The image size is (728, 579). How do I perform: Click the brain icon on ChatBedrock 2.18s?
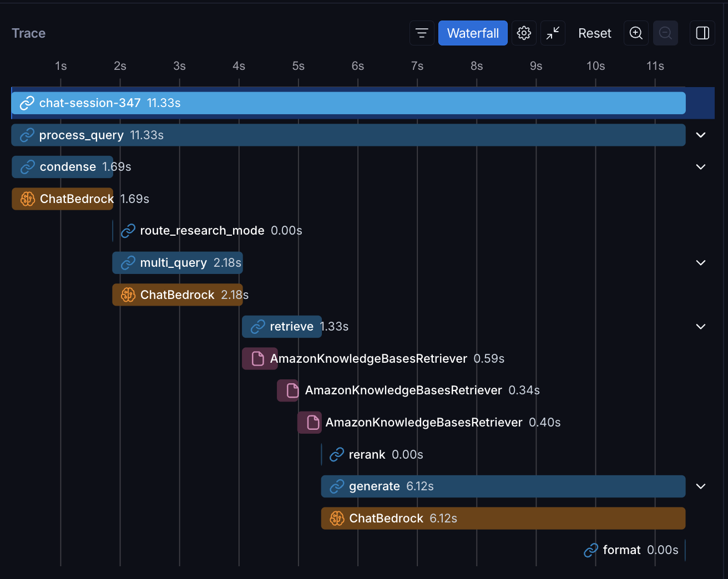pyautogui.click(x=128, y=295)
